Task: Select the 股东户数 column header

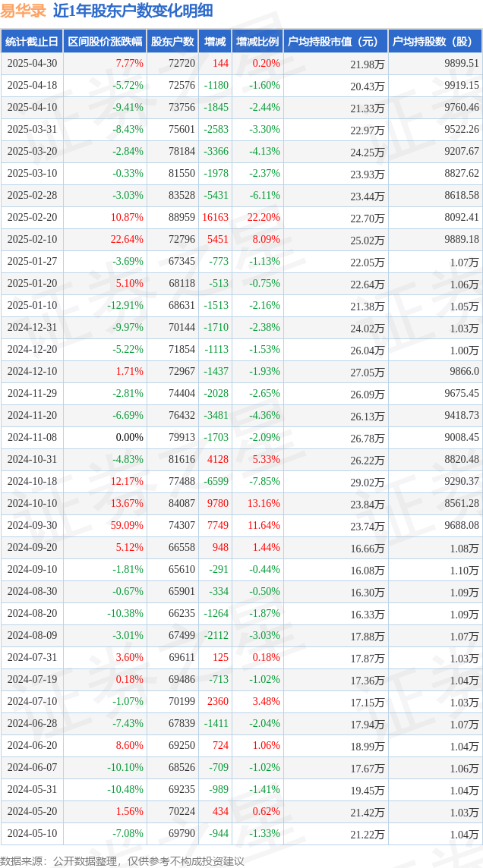Action: [x=172, y=42]
